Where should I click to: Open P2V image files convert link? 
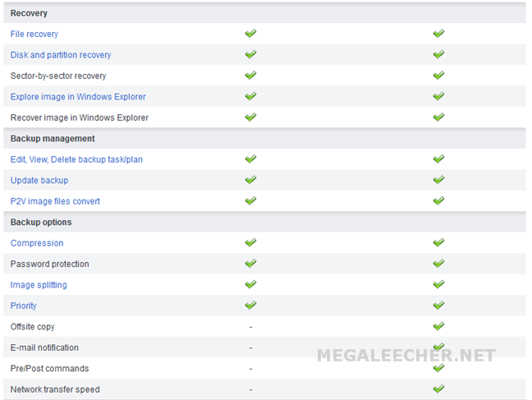(x=55, y=201)
